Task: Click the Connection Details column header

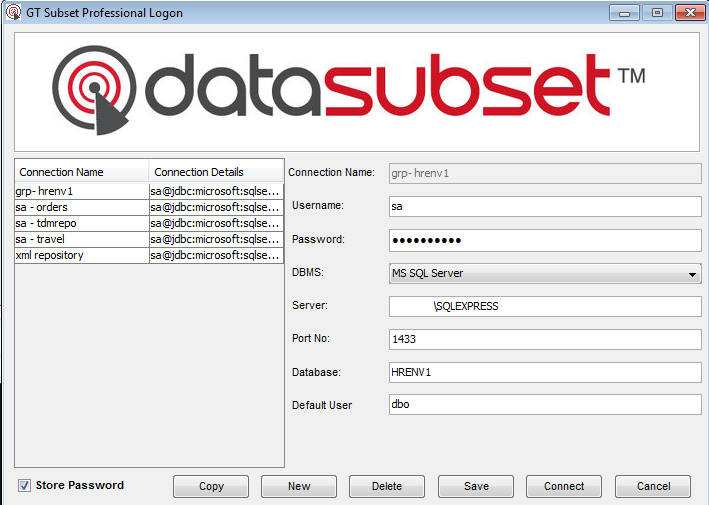Action: coord(216,172)
